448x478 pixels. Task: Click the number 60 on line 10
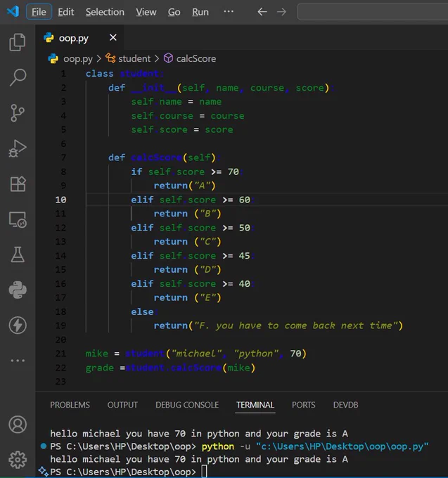pos(244,200)
